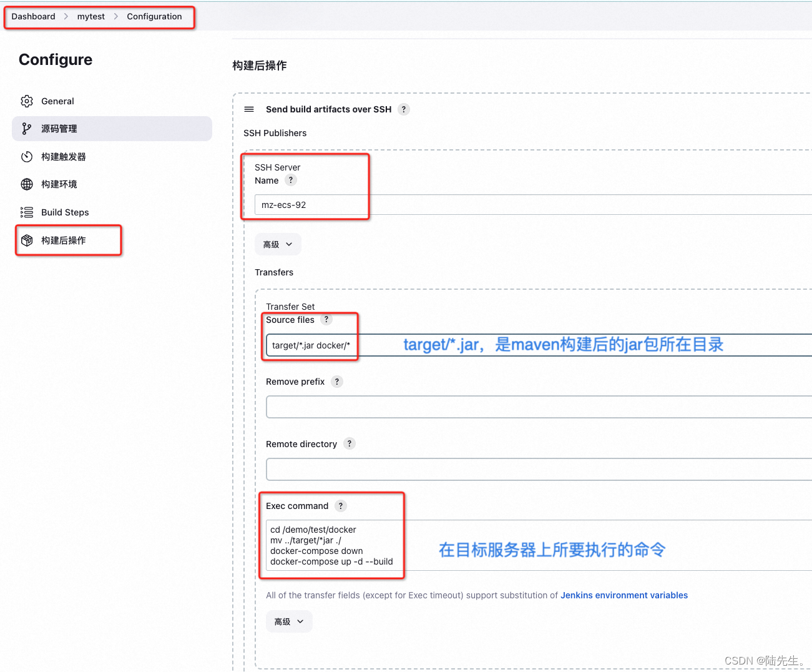
Task: Open help for Send build artifacts over SSH
Action: [x=404, y=109]
